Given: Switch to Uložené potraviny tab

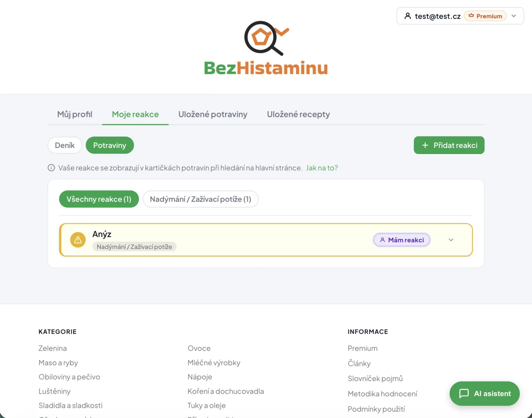Looking at the screenshot, I should pos(213,114).
